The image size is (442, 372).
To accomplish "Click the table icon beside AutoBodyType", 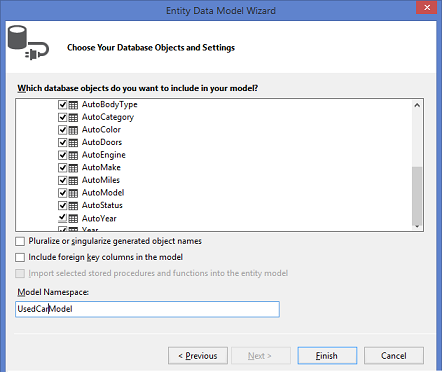I will 73,105.
